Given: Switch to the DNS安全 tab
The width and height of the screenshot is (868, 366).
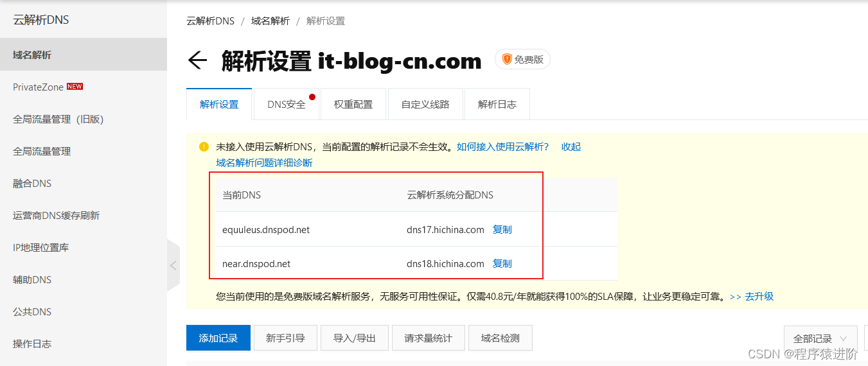Looking at the screenshot, I should tap(287, 104).
